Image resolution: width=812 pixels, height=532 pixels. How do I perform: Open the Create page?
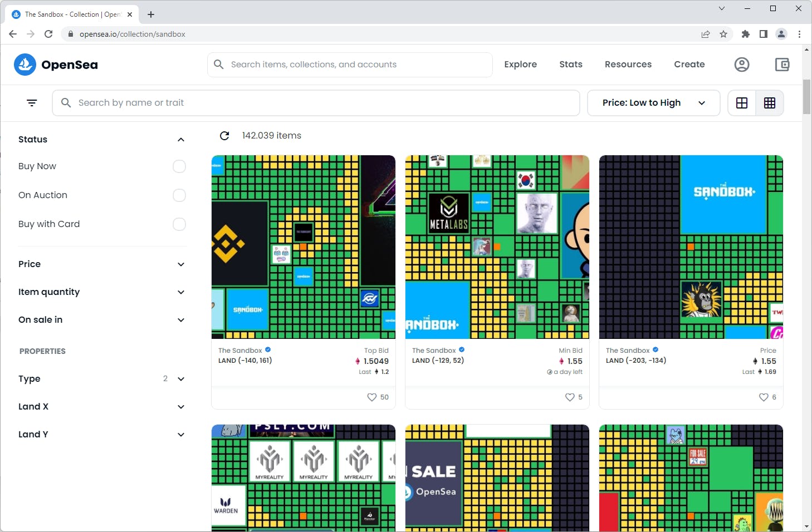689,65
